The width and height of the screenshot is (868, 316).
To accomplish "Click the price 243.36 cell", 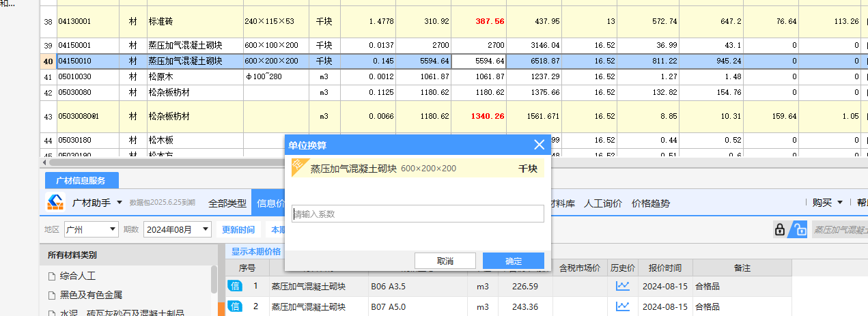I will [524, 306].
